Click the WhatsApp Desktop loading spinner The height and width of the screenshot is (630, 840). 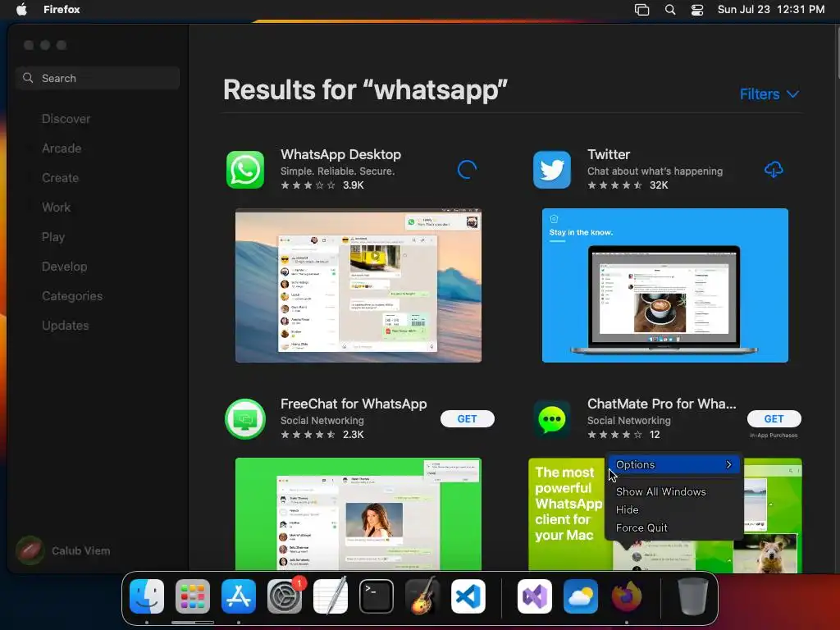point(467,170)
